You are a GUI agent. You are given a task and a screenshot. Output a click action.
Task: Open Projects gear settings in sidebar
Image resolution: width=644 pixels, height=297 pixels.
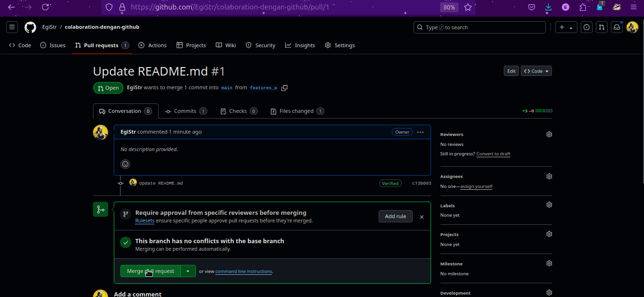(x=549, y=234)
